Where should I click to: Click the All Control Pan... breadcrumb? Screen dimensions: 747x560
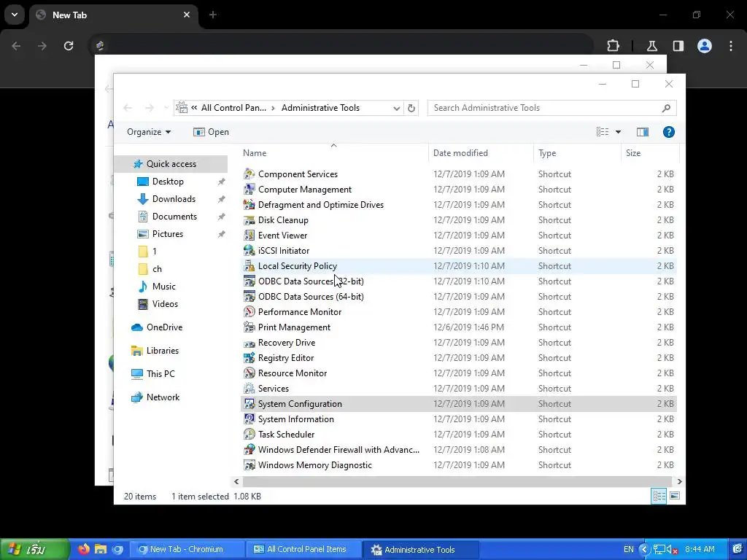233,108
